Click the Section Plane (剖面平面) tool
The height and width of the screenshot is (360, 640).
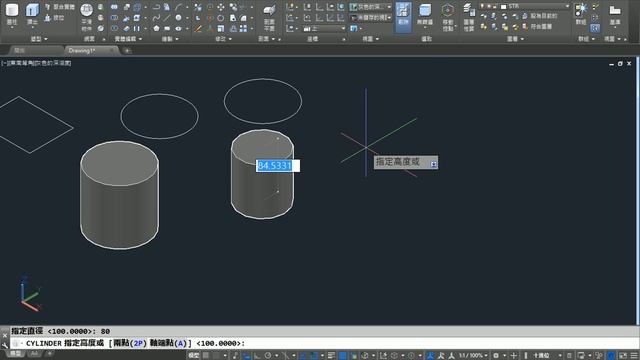(269, 17)
